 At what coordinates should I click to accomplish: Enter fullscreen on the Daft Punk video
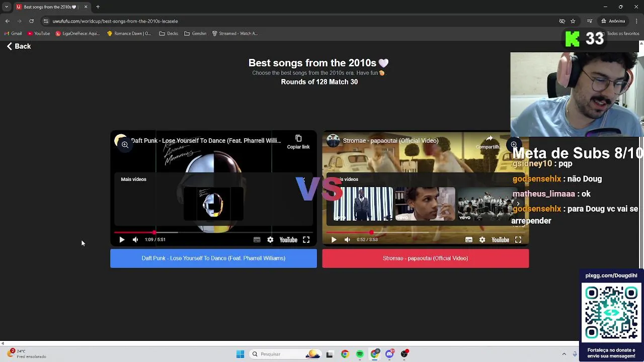(x=306, y=240)
